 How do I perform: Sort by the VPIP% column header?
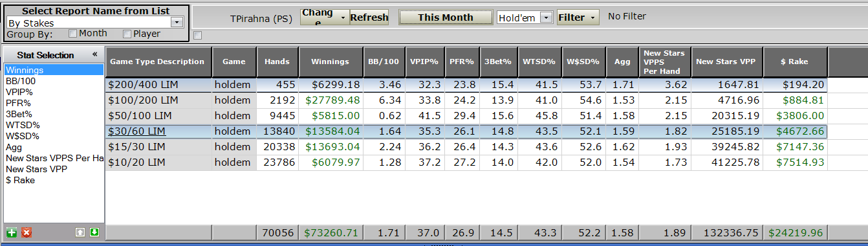(x=424, y=61)
